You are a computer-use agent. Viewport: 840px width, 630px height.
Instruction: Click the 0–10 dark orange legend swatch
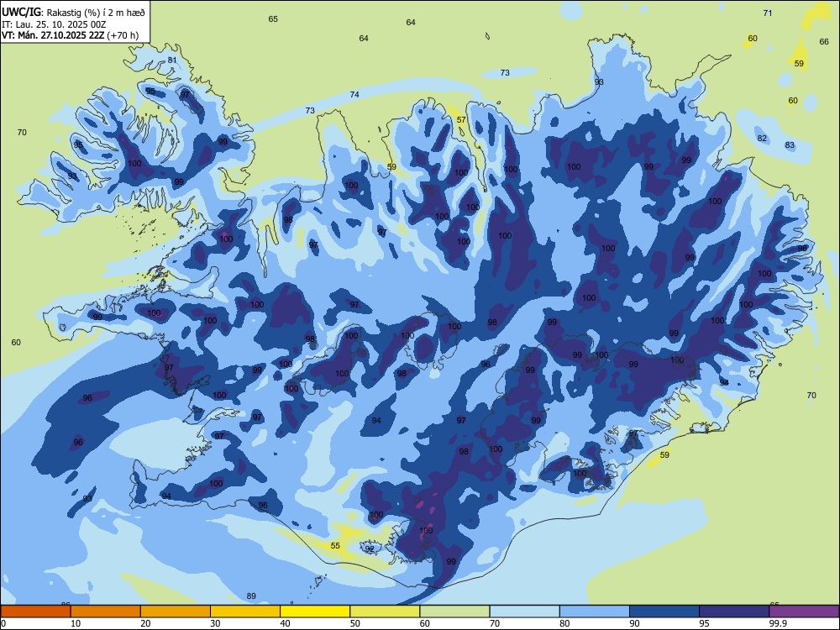[x=36, y=612]
